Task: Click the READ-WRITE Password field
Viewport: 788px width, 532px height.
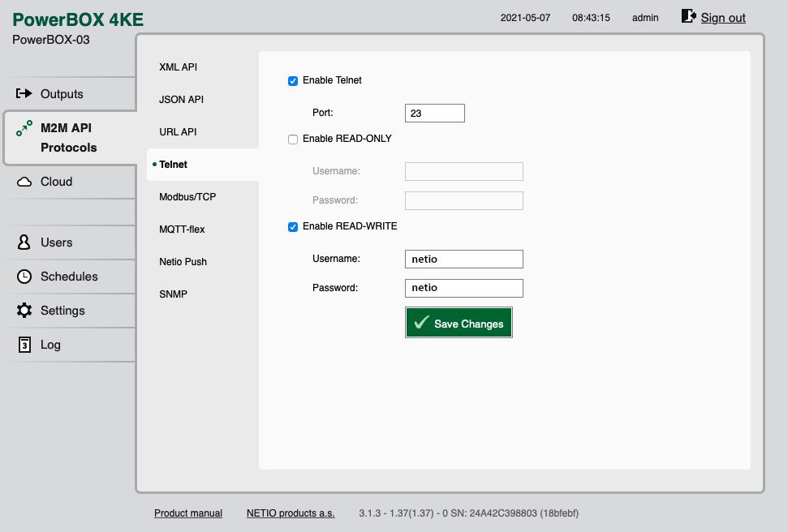Action: click(x=464, y=289)
